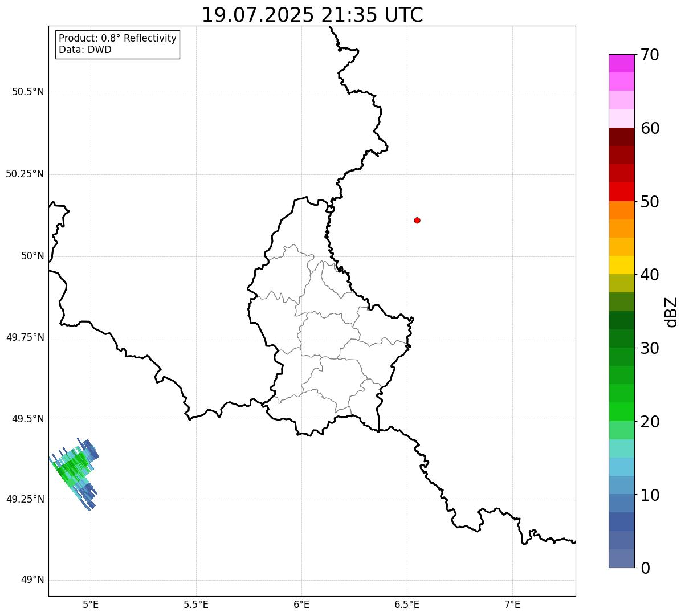Click the 50.5°N latitude label
The height and width of the screenshot is (616, 685).
28,92
